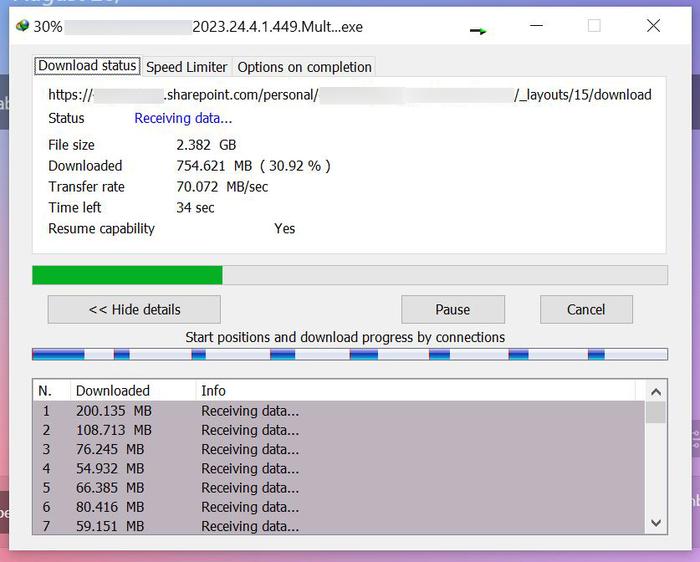The height and width of the screenshot is (562, 700).
Task: Click the IDM icon in title bar
Action: pyautogui.click(x=22, y=26)
